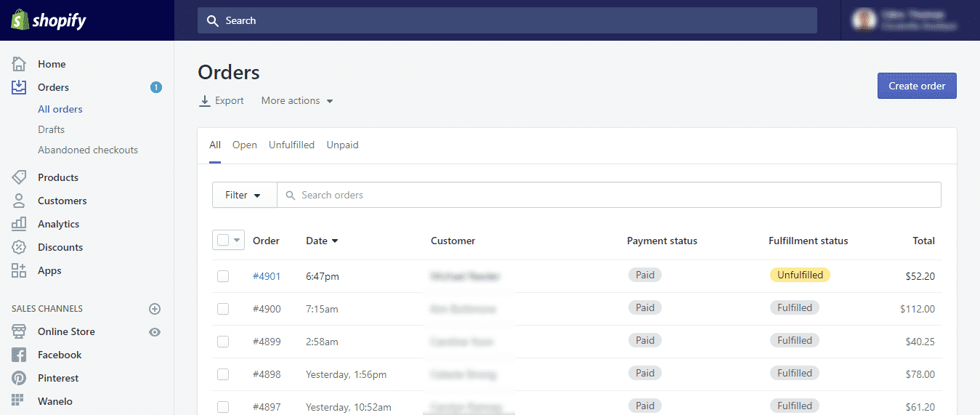Click the Analytics bar chart icon
This screenshot has width=980, height=415.
click(19, 224)
